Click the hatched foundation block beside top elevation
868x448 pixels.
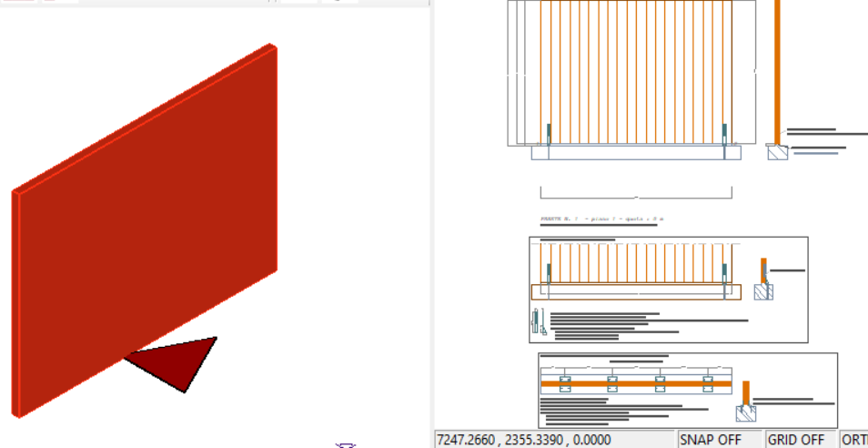777,152
